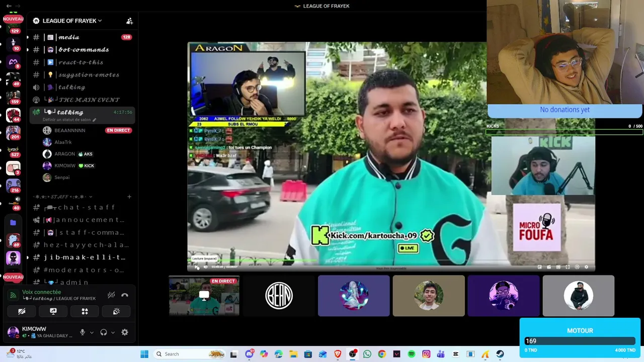Image resolution: width=644 pixels, height=362 pixels.
Task: Expand jib-maak-elli-t channel thread arrow
Action: pyautogui.click(x=28, y=257)
